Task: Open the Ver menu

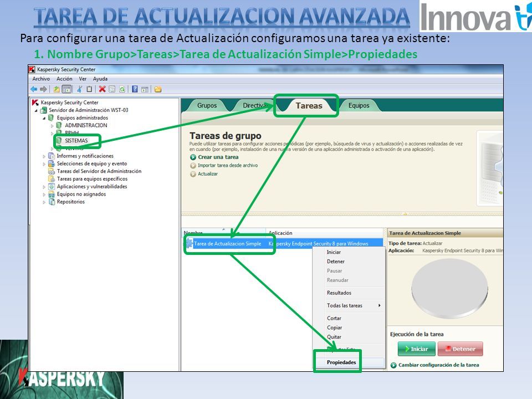Action: 83,79
